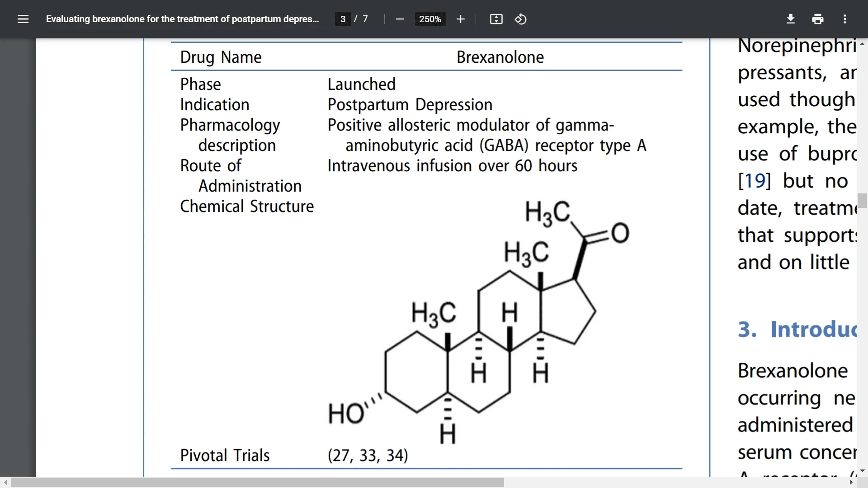This screenshot has height=488, width=868.
Task: Click the '(27, 33, 34)' trials references
Action: pos(368,455)
